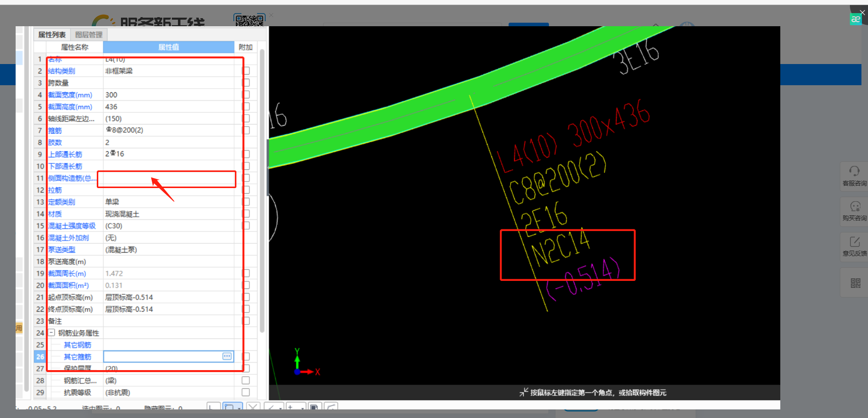Open 购买咨询 side widget
868x418 pixels.
pyautogui.click(x=854, y=211)
